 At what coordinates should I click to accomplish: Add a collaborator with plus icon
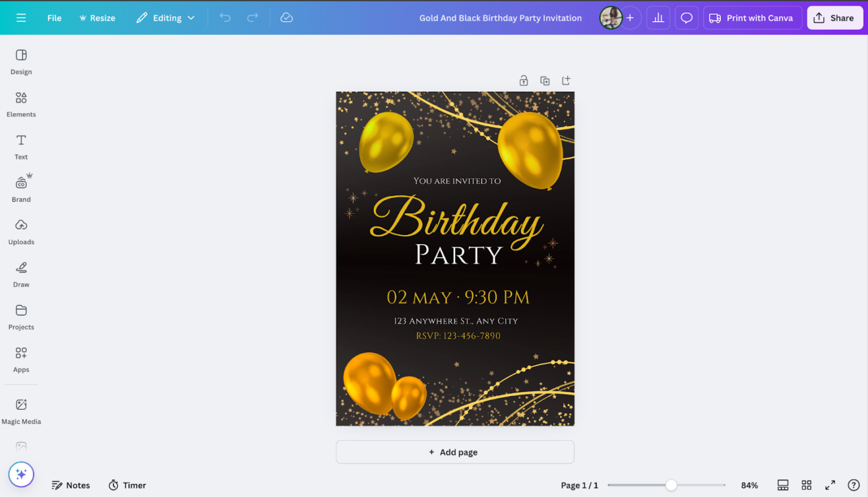pyautogui.click(x=630, y=18)
